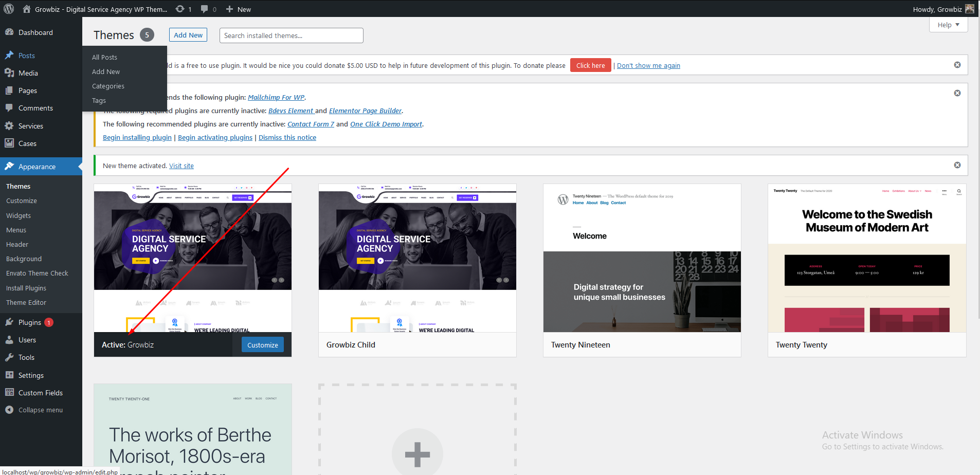The image size is (980, 475).
Task: Dismiss the donation notice with its X
Action: [957, 65]
